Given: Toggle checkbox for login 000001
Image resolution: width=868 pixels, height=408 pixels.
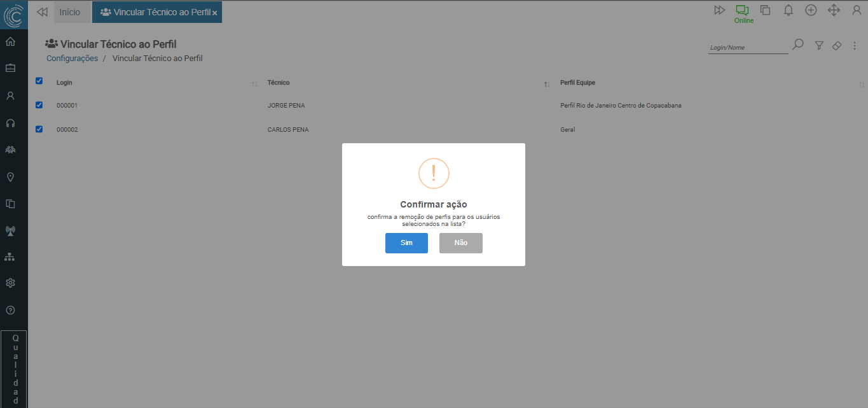Looking at the screenshot, I should coord(39,105).
